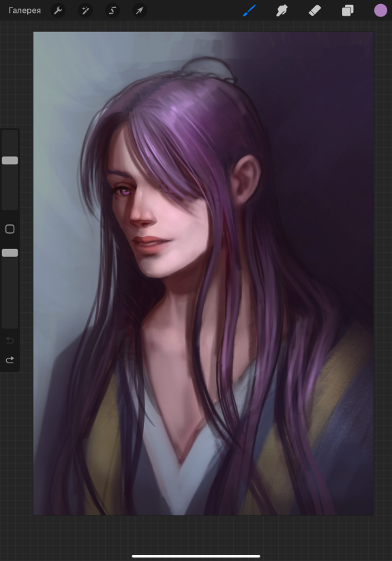Select the Smudge finger tool
Screen dimensions: 392x561
pyautogui.click(x=282, y=11)
